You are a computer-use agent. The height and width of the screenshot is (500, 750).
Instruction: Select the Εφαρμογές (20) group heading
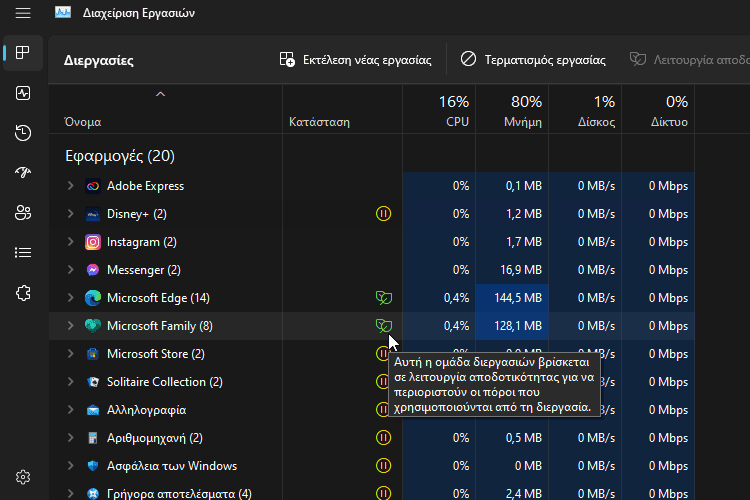(x=120, y=156)
